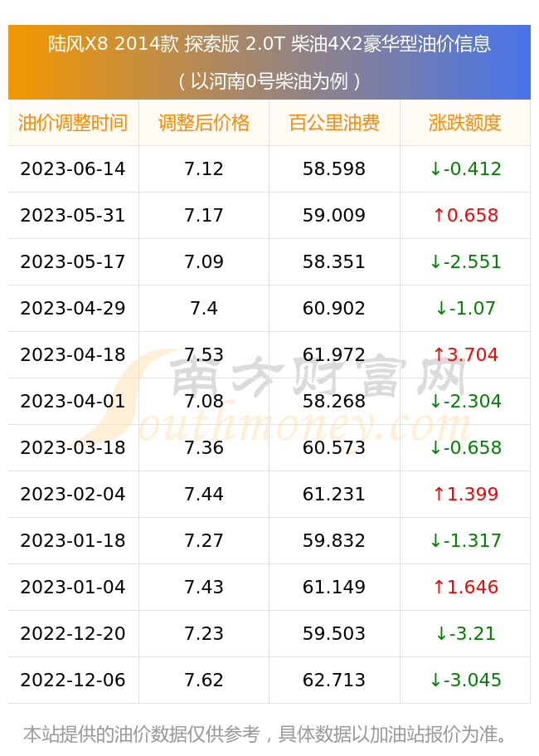Click the 油价调整时间 column header

[73, 123]
